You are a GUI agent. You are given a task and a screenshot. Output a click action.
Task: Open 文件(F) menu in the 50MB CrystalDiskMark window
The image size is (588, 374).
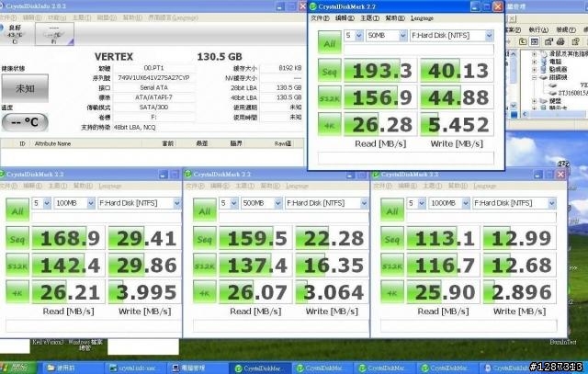click(320, 18)
